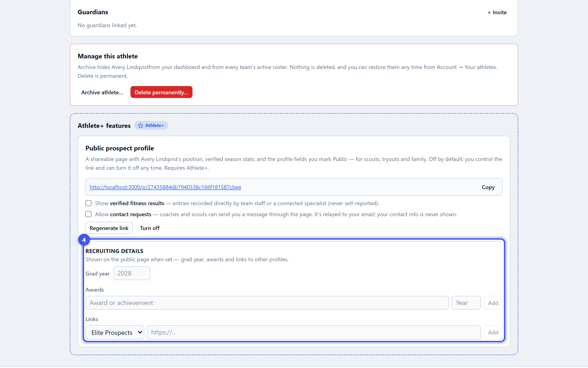
Task: Click the Athlete+ star badge
Action: coord(151,125)
